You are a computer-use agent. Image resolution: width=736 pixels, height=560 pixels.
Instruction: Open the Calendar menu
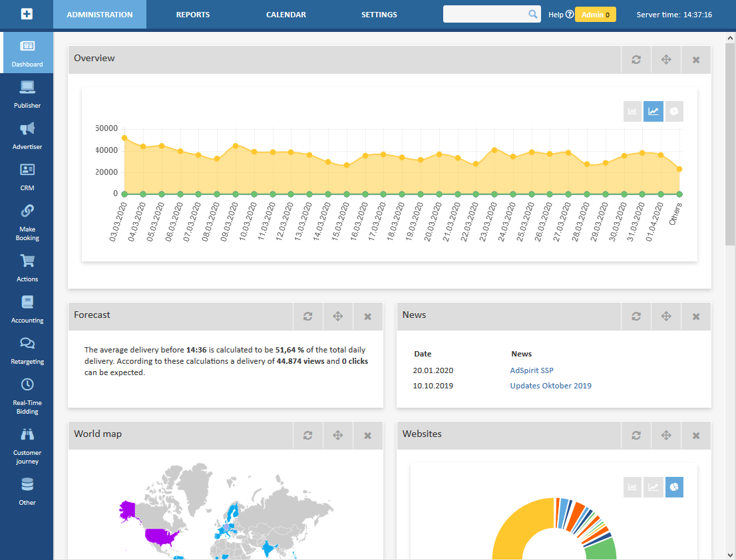[286, 15]
